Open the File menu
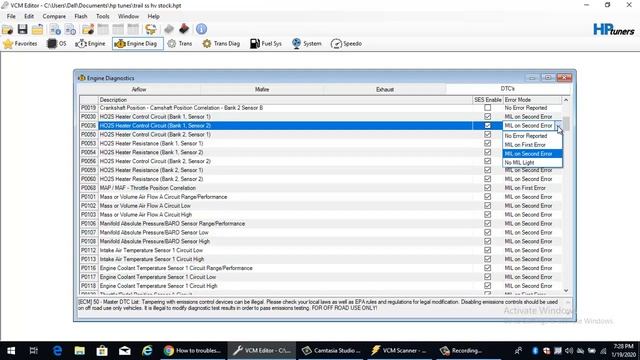Image resolution: width=640 pixels, height=360 pixels. click(x=11, y=16)
